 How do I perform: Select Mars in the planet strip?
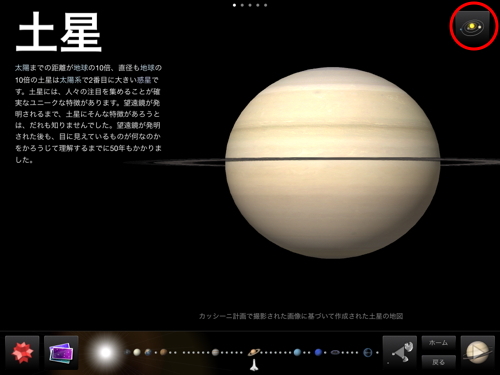(x=163, y=352)
